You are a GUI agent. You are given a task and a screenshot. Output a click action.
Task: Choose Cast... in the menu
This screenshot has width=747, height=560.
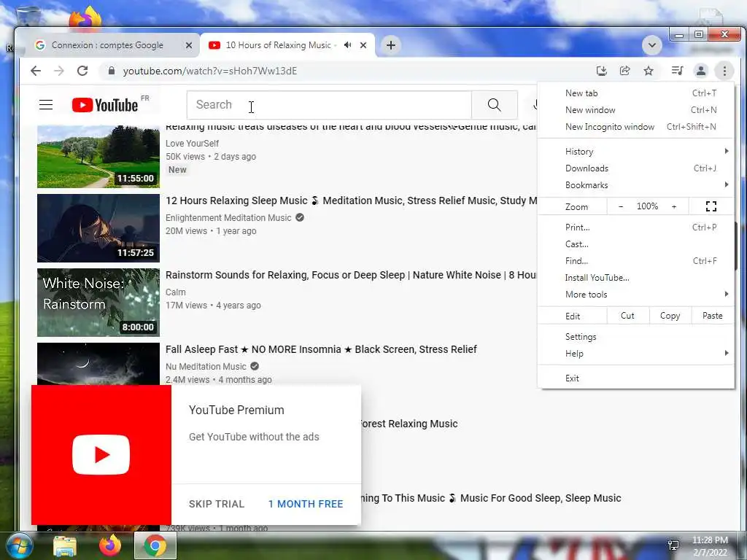click(636, 244)
